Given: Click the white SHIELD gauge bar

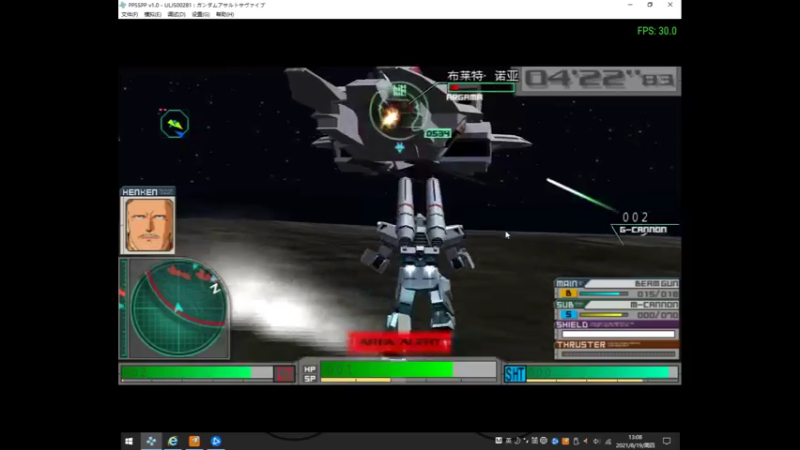Looking at the screenshot, I should pyautogui.click(x=618, y=334).
